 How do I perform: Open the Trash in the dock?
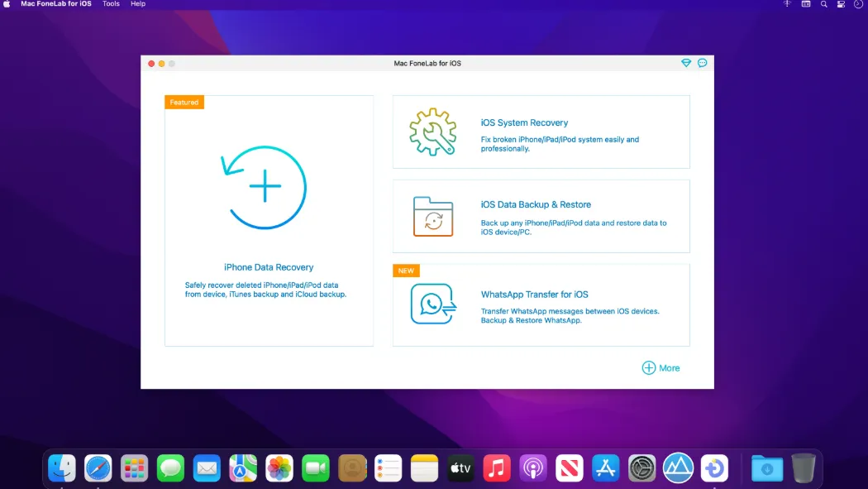(804, 468)
